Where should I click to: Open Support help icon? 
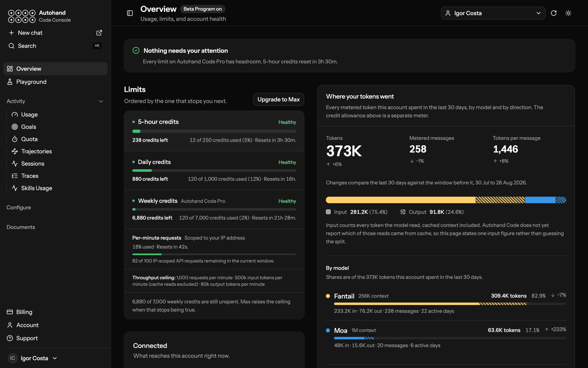click(x=10, y=338)
